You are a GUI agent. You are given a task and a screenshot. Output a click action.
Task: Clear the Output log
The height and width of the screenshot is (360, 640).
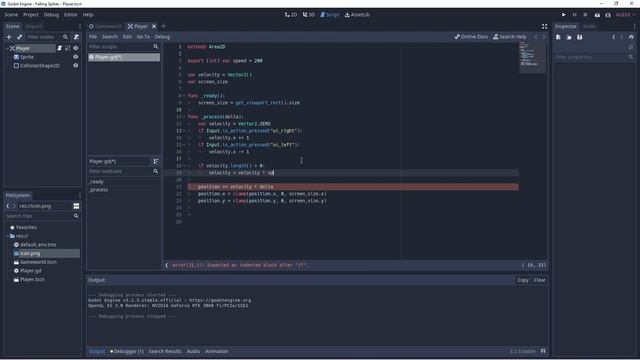click(x=540, y=280)
